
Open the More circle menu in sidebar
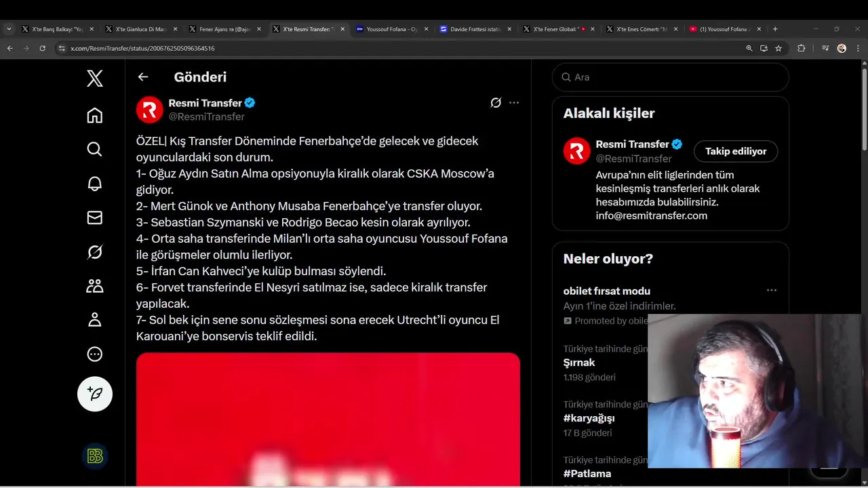(95, 354)
